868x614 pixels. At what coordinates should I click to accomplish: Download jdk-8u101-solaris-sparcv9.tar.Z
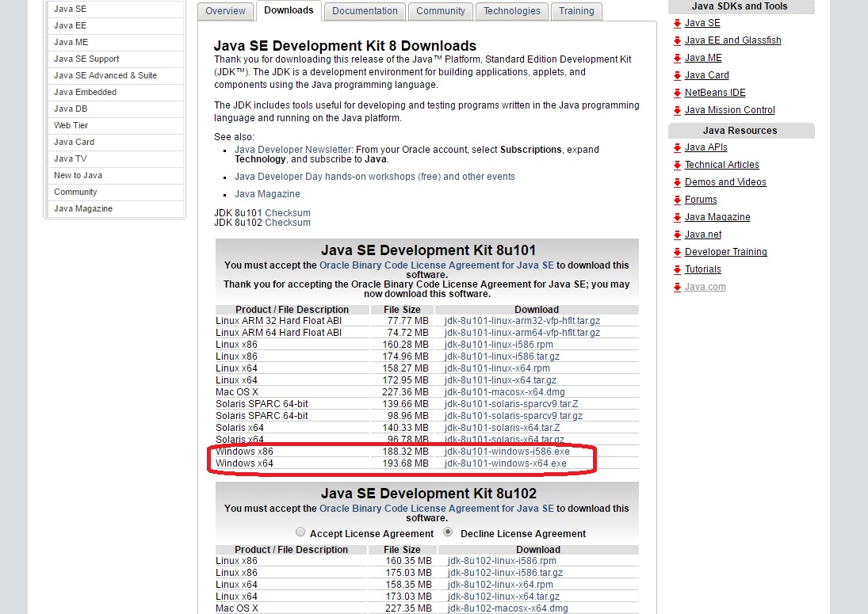tap(511, 404)
